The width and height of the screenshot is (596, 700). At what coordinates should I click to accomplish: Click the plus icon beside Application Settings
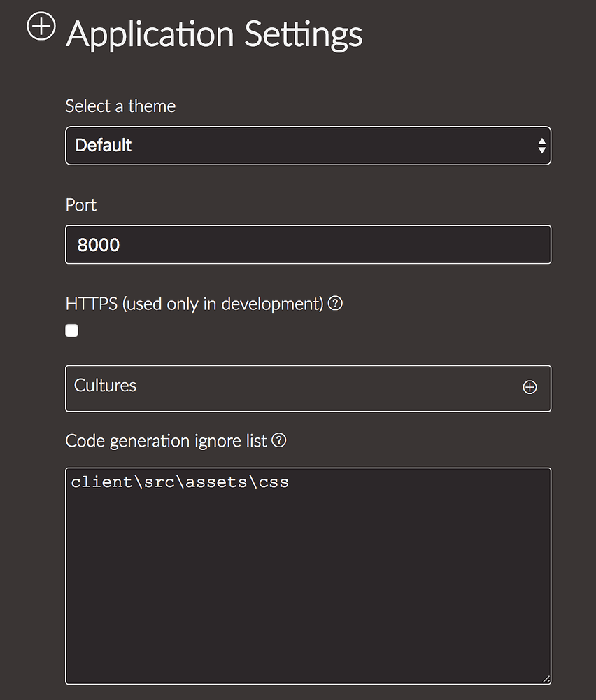coord(41,26)
